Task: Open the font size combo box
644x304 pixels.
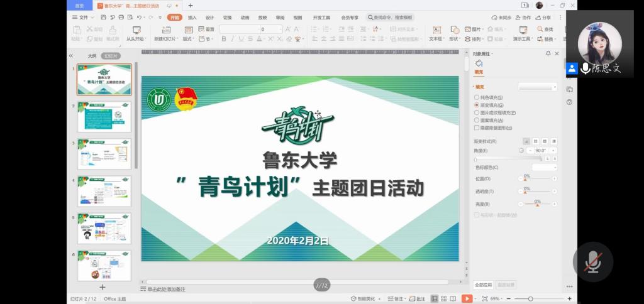Action: [x=271, y=29]
